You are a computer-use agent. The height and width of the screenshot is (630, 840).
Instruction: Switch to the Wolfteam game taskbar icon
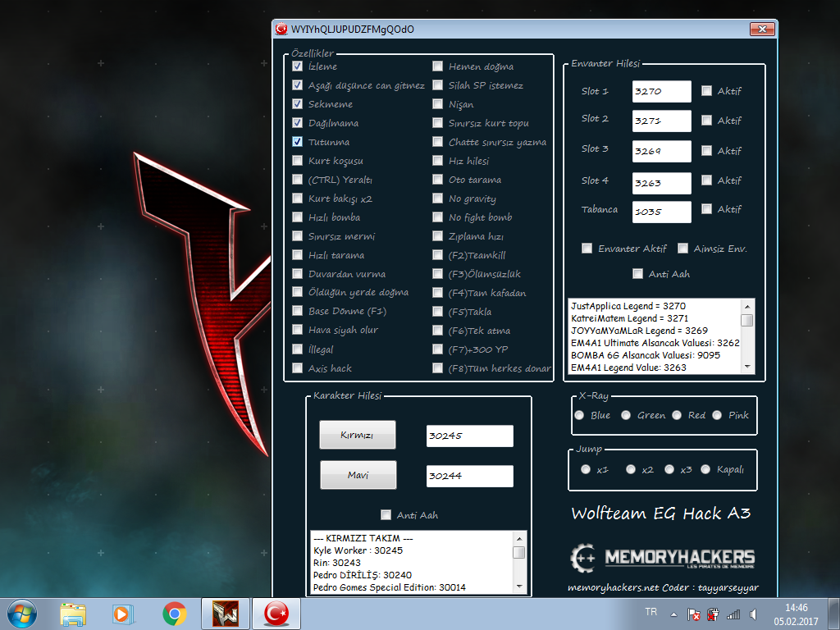(x=226, y=614)
